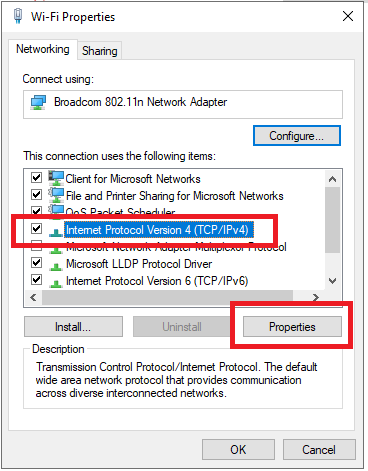The width and height of the screenshot is (368, 471).
Task: Disable Internet Protocol Version 6 checkbox
Action: 36,279
